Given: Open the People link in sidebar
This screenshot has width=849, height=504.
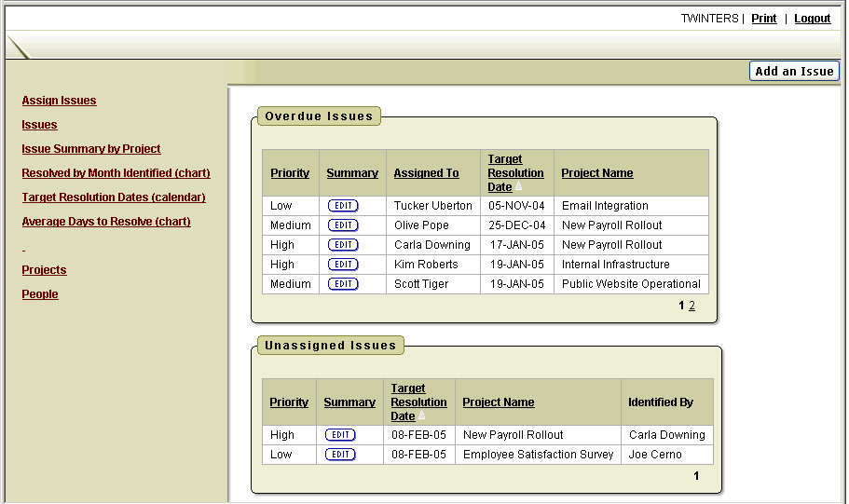Looking at the screenshot, I should (x=40, y=294).
